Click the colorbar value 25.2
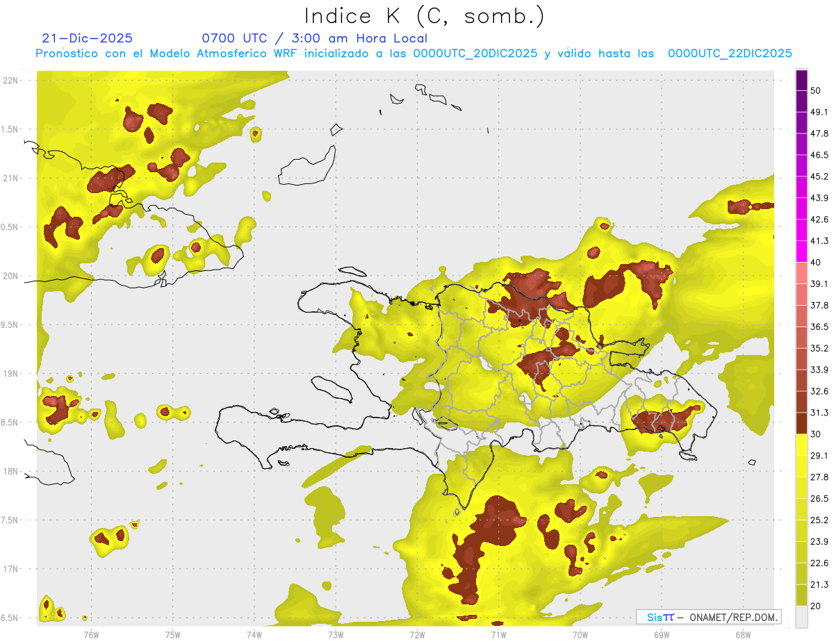 819,520
